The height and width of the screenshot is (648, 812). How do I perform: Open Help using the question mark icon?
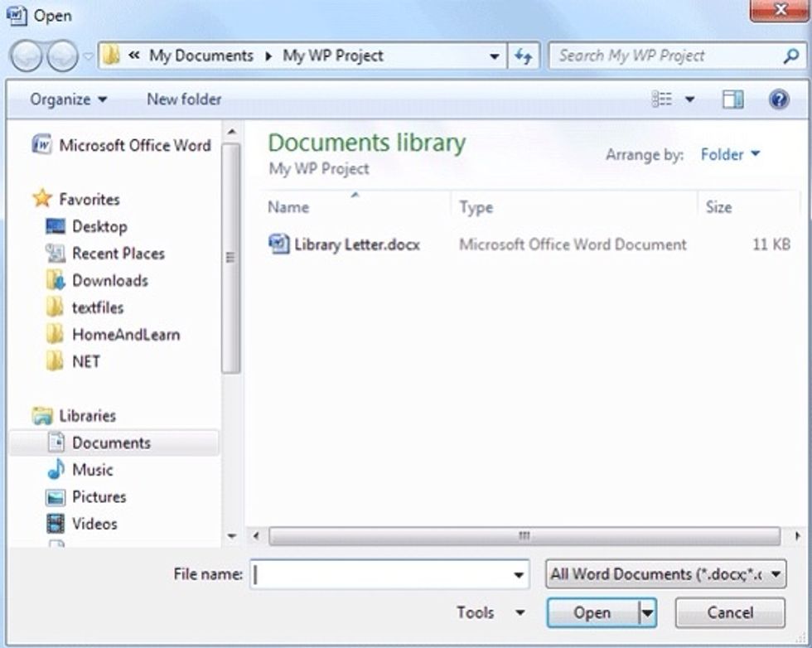779,99
